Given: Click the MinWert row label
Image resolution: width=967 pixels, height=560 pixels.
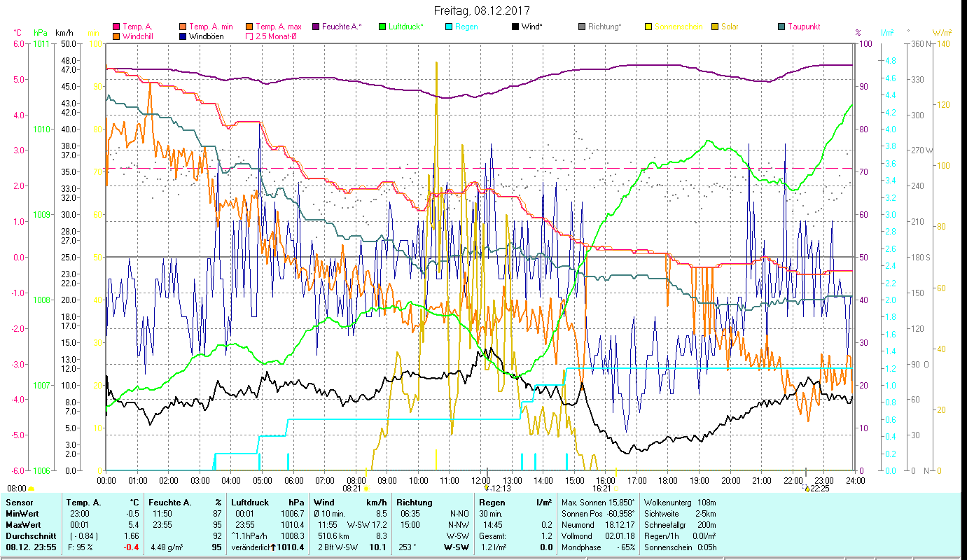Looking at the screenshot, I should pos(22,514).
